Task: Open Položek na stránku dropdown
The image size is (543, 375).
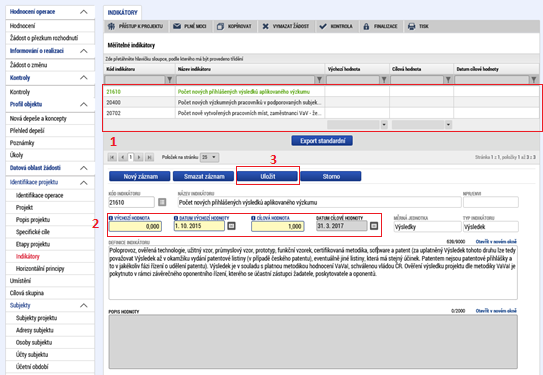Action: click(210, 157)
